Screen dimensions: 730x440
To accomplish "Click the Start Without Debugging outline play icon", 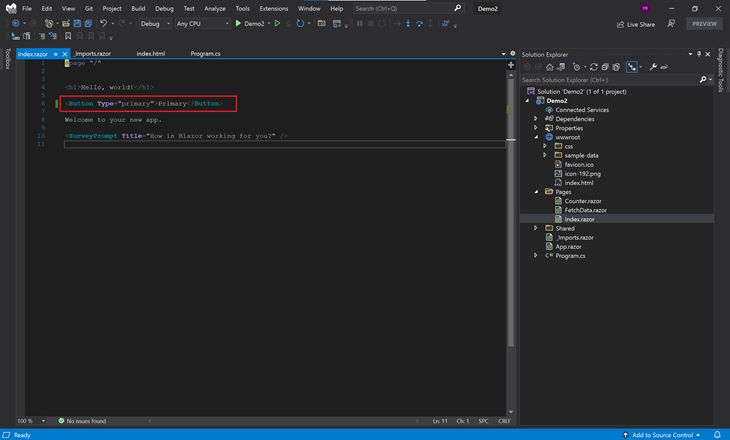I will [277, 23].
